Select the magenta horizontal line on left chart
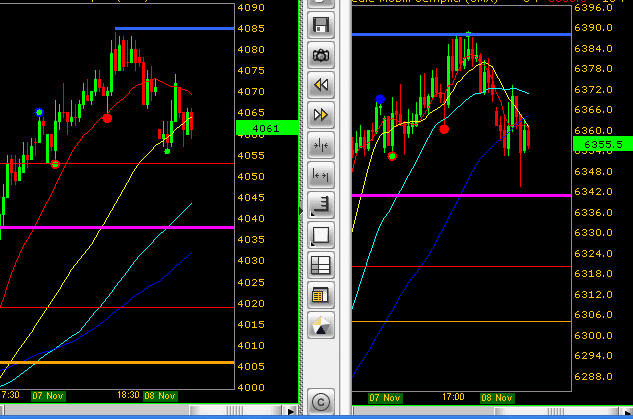 tap(117, 228)
